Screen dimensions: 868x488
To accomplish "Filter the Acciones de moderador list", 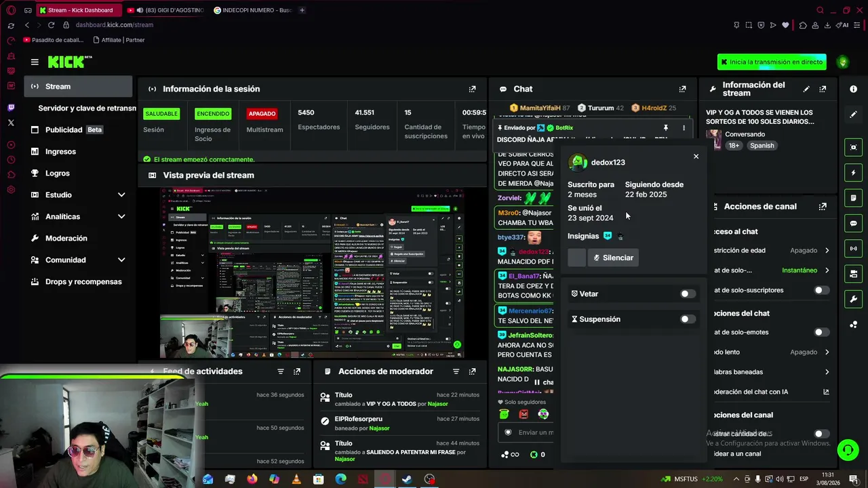I will (456, 371).
